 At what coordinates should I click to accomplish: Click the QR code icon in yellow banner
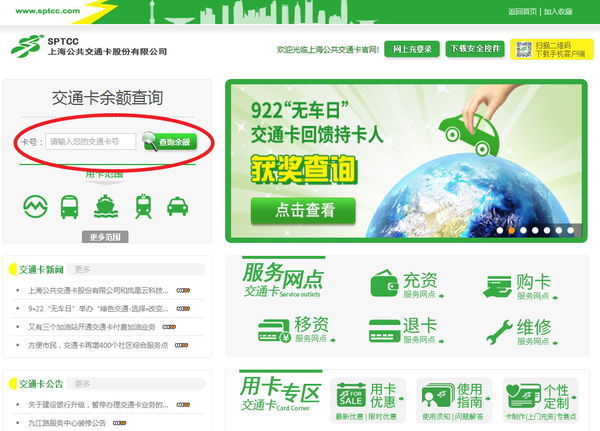[524, 49]
